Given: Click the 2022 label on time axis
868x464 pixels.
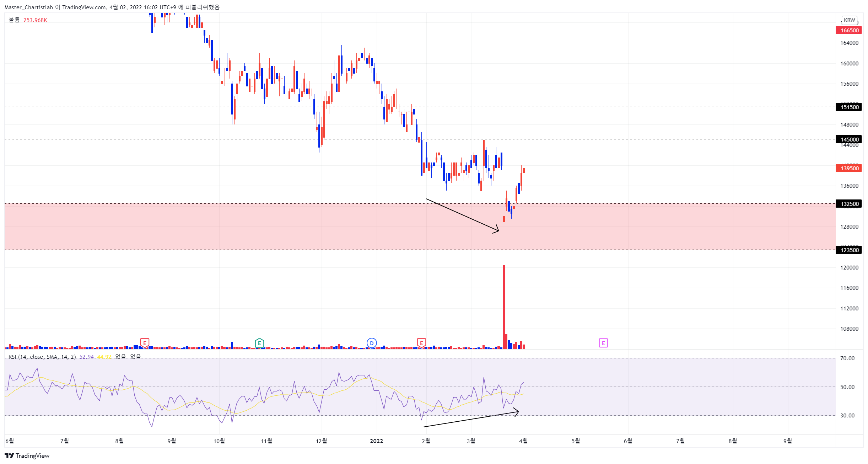Looking at the screenshot, I should coord(377,441).
